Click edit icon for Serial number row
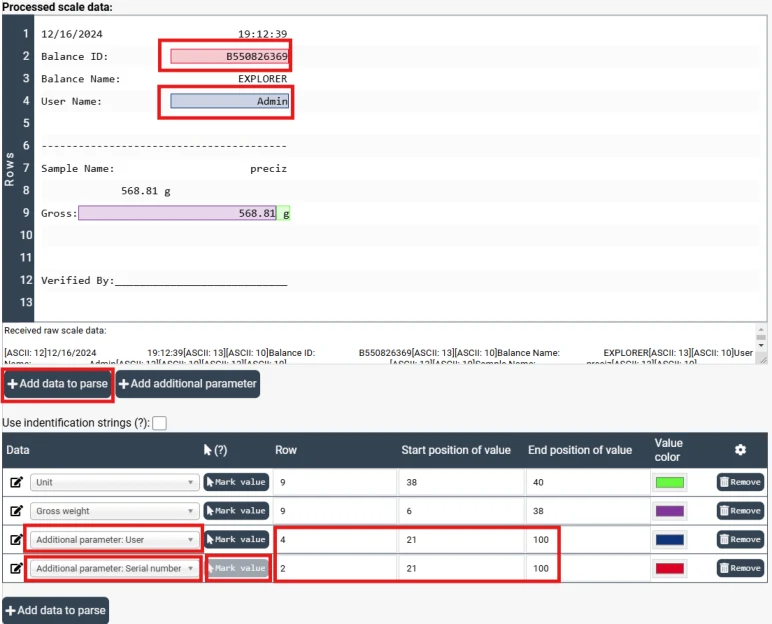 [x=16, y=568]
